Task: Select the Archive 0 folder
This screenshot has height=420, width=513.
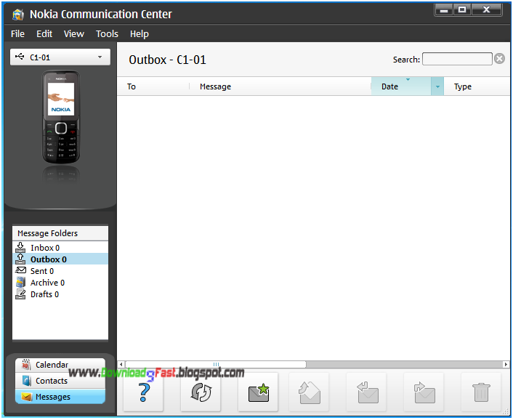Action: pyautogui.click(x=60, y=282)
